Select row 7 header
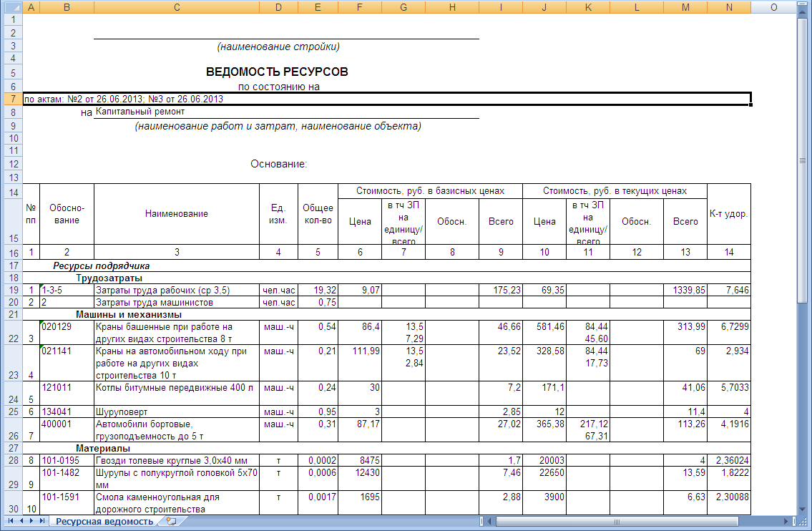 click(12, 99)
